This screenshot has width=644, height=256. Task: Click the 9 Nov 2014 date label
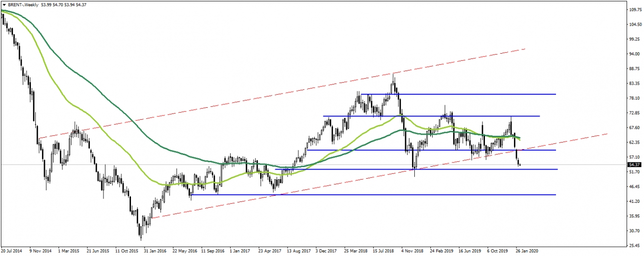click(41, 252)
